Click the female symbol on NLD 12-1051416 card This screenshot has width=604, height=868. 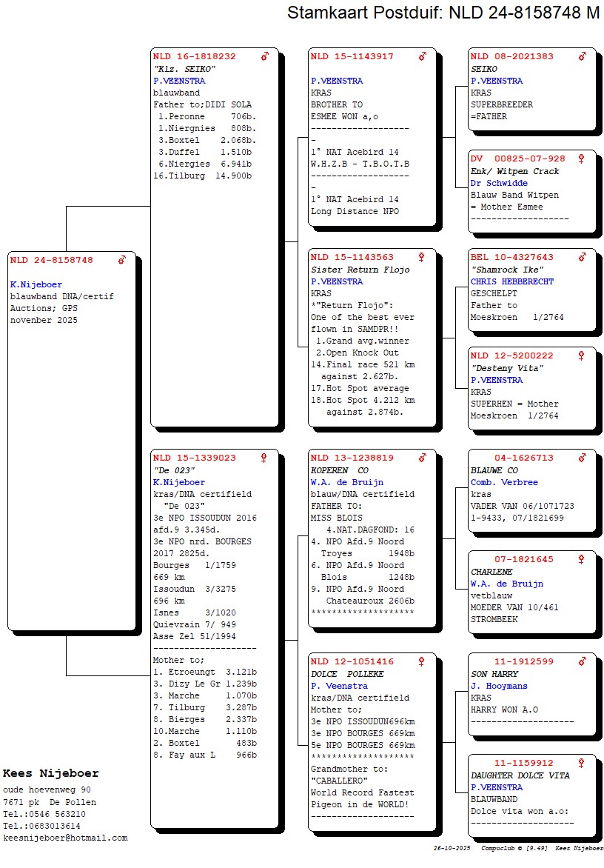coord(422,662)
